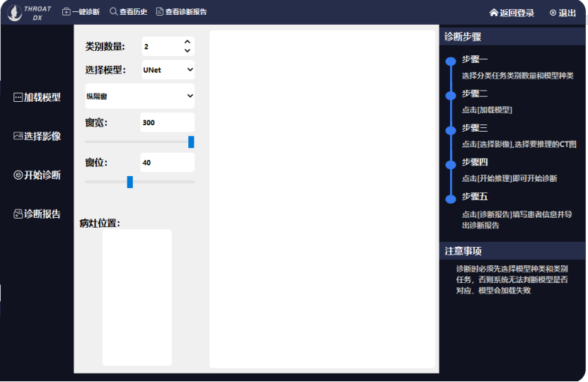The height and width of the screenshot is (382, 588).
Task: Click the 步骤三 timeline dot
Action: coord(451,130)
